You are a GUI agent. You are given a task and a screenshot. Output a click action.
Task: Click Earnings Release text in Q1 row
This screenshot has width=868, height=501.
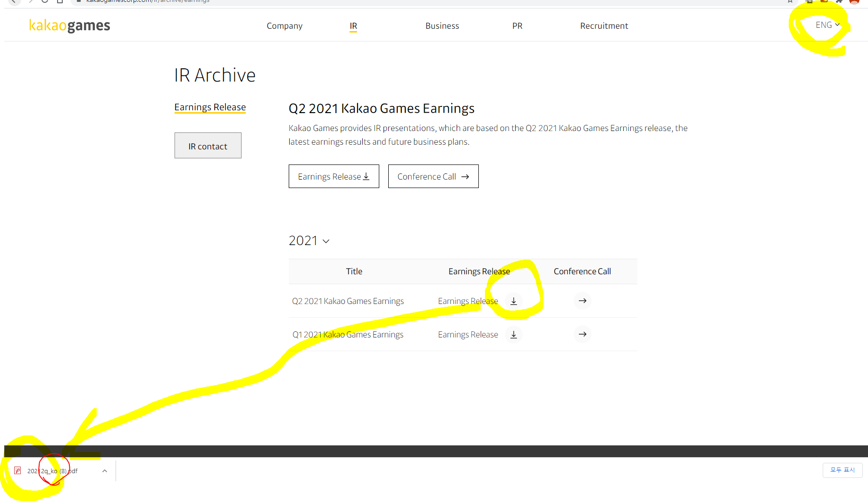[468, 335]
